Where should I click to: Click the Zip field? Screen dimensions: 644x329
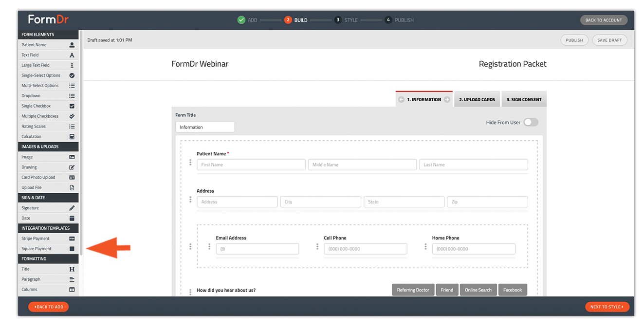pyautogui.click(x=487, y=201)
